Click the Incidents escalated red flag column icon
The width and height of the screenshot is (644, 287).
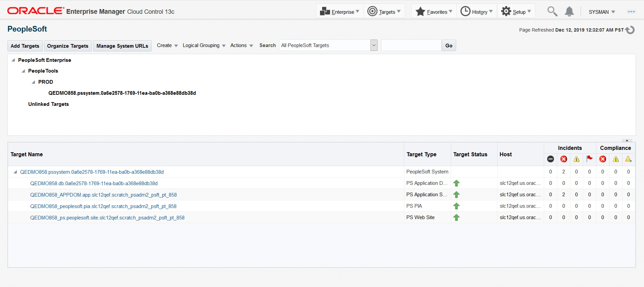point(590,159)
